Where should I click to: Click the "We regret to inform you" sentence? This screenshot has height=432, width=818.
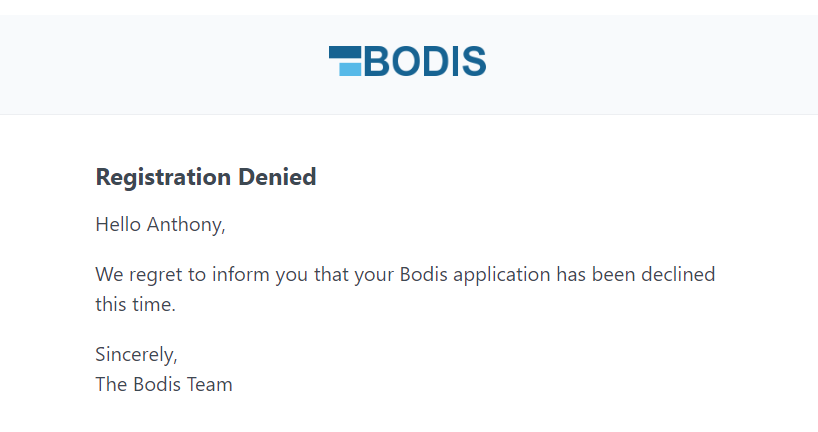pyautogui.click(x=405, y=275)
